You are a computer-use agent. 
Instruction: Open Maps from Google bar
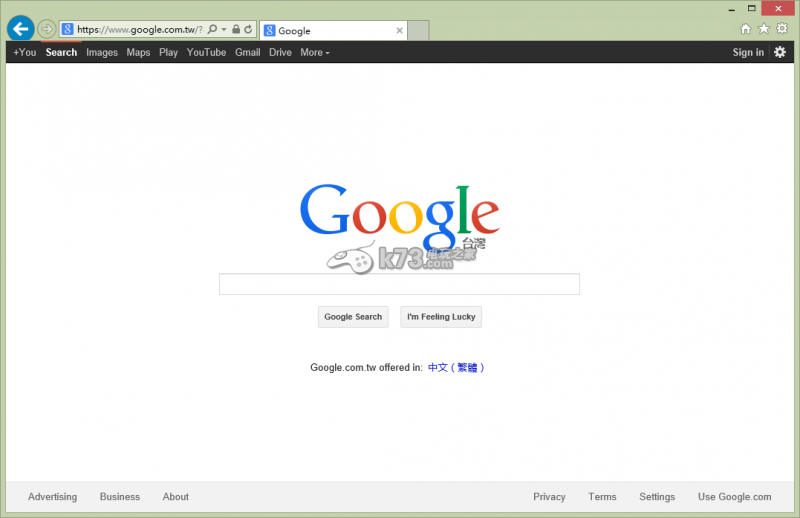138,52
